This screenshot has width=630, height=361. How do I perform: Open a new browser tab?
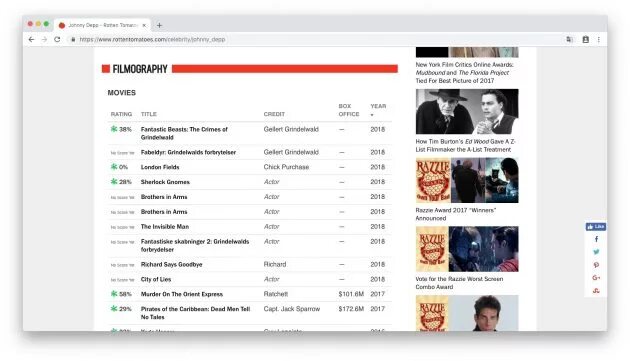[160, 25]
